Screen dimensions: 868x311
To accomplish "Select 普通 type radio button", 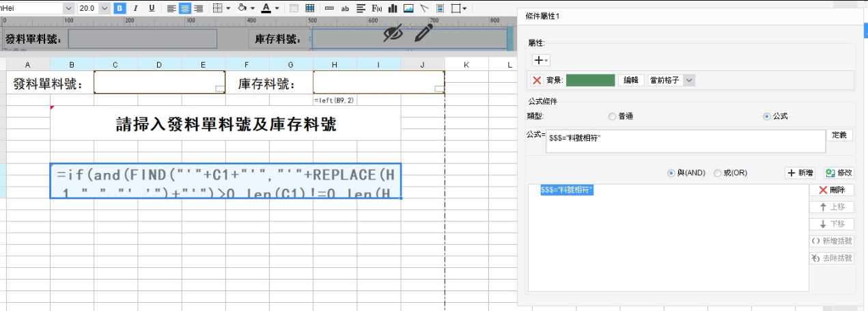I will (611, 116).
